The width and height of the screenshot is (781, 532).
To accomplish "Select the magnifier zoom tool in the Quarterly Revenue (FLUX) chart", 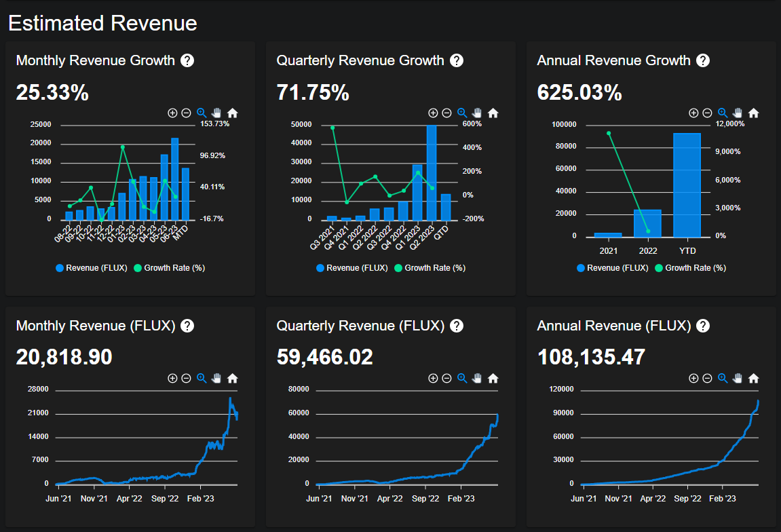I will pos(462,379).
